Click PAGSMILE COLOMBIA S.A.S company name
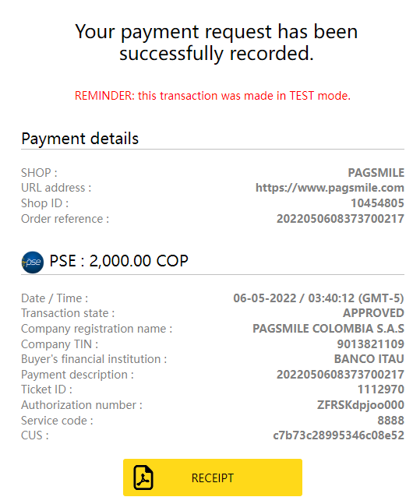 [328, 329]
